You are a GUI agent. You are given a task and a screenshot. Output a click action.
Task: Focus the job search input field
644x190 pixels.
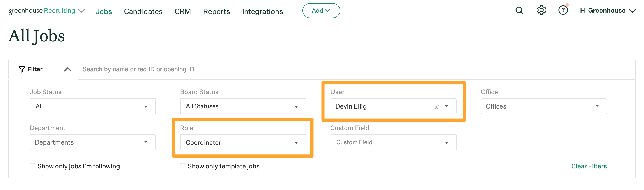point(356,69)
